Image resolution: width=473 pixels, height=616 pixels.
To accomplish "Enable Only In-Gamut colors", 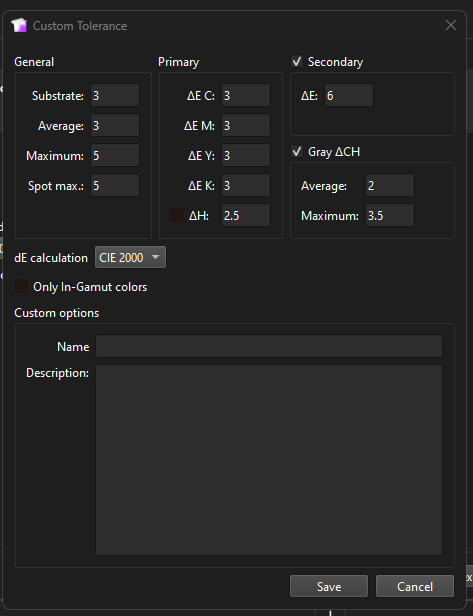I will 21,286.
